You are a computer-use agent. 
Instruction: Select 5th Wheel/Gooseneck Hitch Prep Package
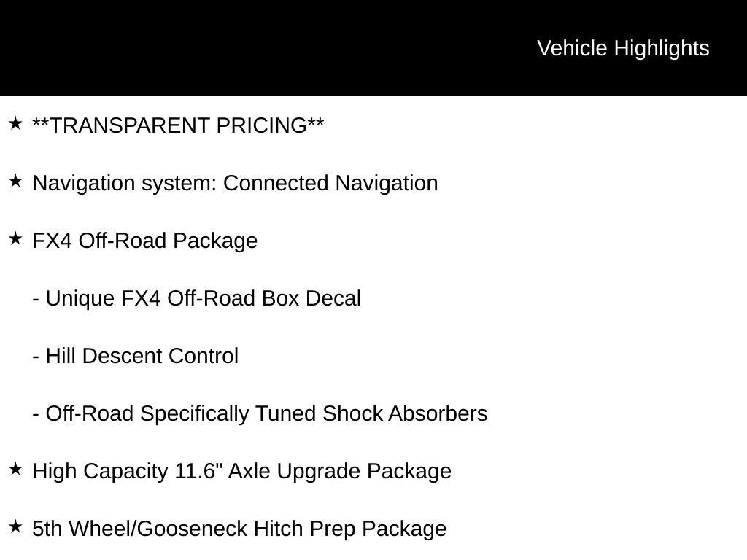pyautogui.click(x=239, y=529)
